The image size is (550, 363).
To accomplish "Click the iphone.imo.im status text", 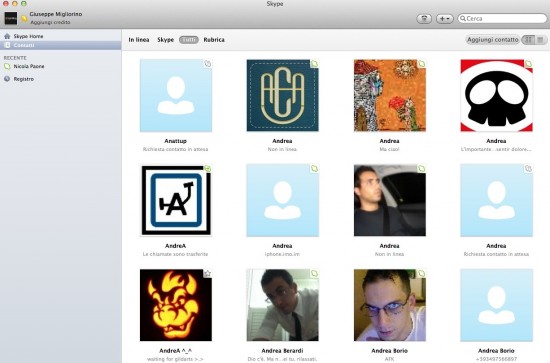I will pos(282,254).
